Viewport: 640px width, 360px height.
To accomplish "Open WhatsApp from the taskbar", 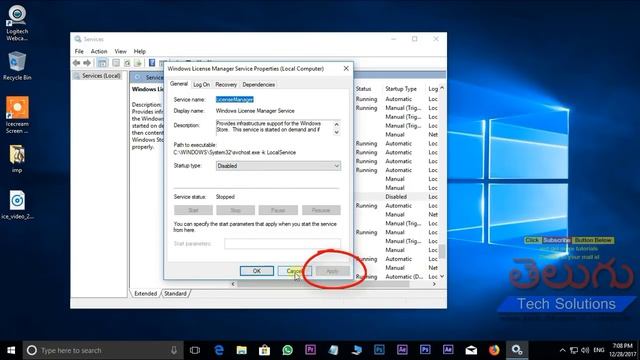I will click(287, 350).
